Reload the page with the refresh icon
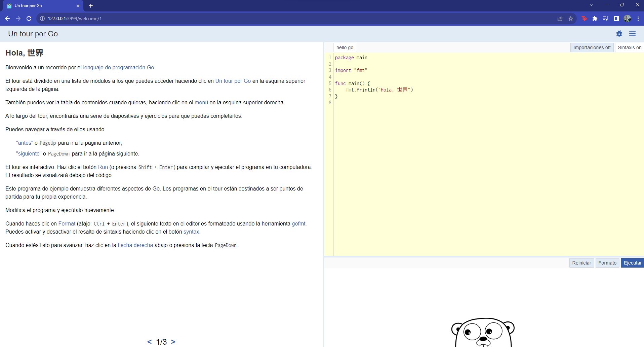 point(29,19)
